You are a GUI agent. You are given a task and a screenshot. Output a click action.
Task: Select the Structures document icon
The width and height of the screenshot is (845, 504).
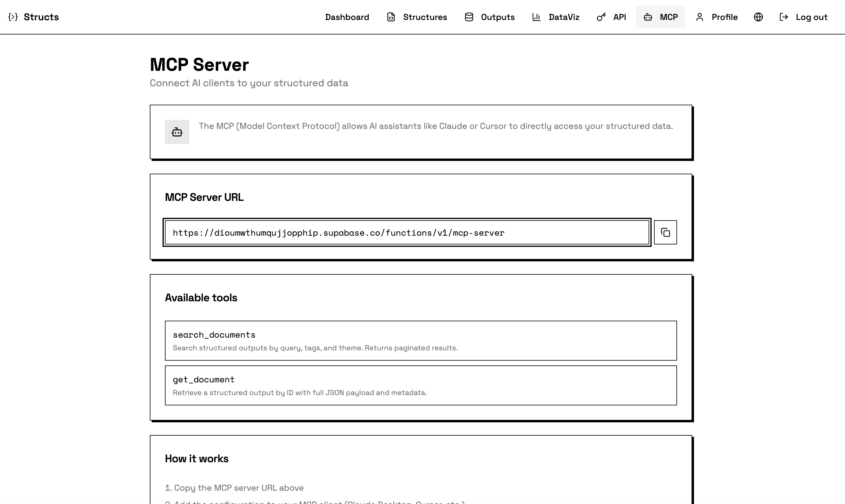click(x=391, y=17)
